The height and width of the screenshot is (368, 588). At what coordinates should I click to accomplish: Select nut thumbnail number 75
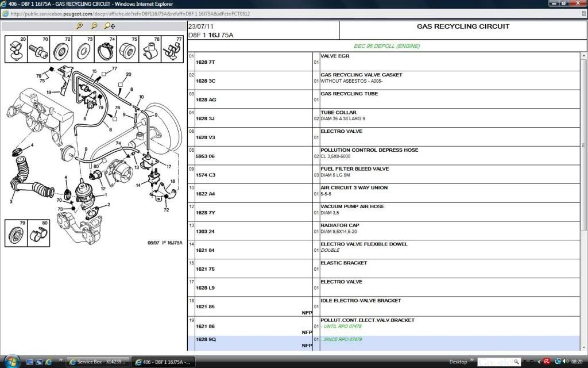[127, 49]
